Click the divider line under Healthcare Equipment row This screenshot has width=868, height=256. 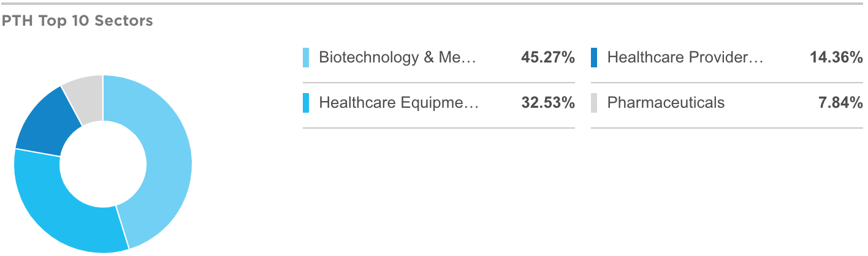[x=439, y=128]
